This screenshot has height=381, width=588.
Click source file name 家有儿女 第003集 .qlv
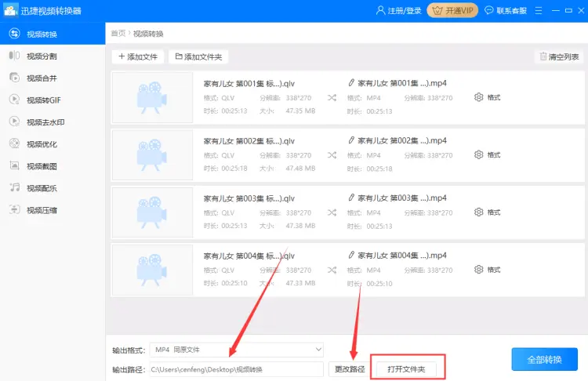point(249,198)
